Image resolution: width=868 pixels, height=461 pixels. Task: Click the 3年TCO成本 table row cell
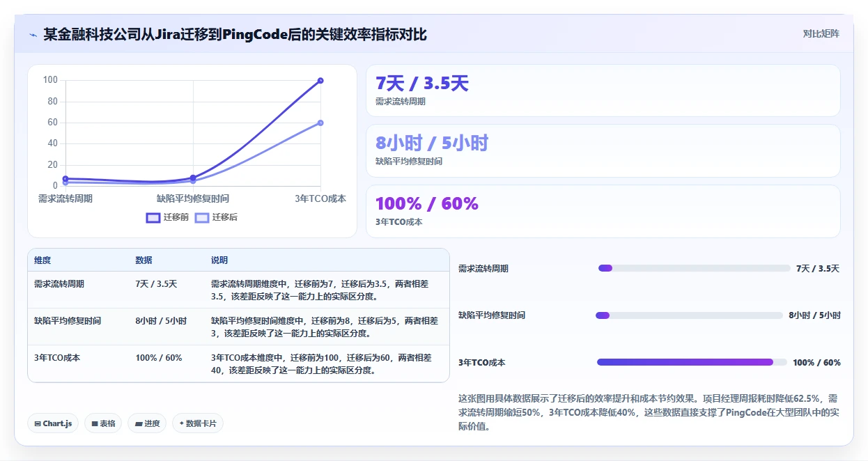[x=57, y=358]
